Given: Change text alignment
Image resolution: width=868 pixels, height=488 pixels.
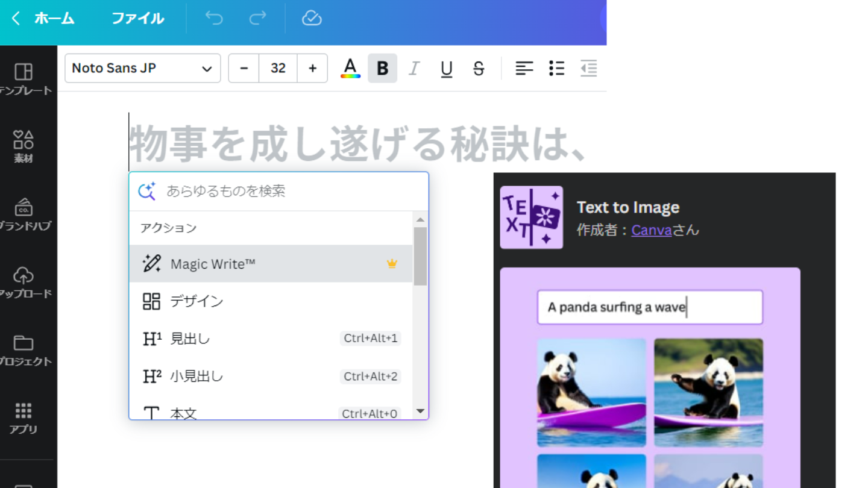Looking at the screenshot, I should coord(524,68).
